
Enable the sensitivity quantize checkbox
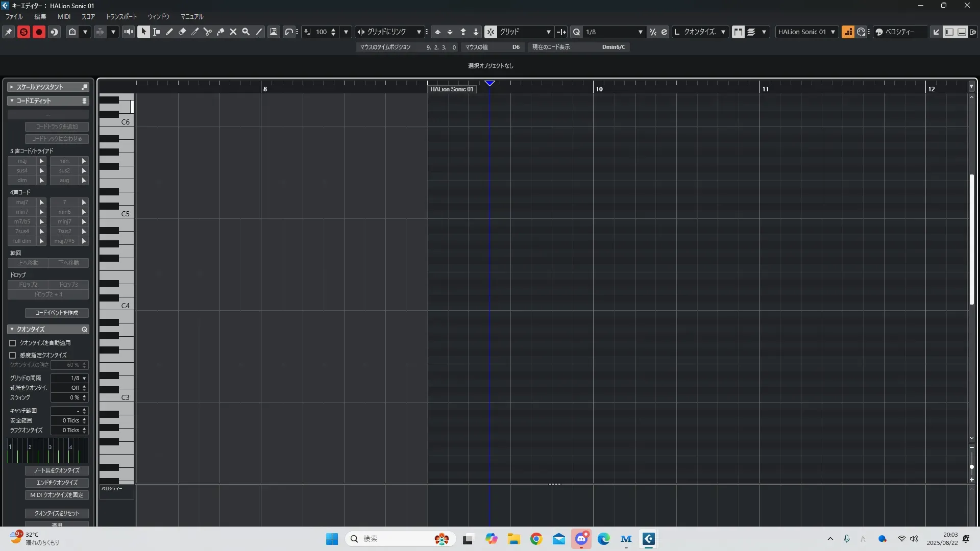point(13,355)
